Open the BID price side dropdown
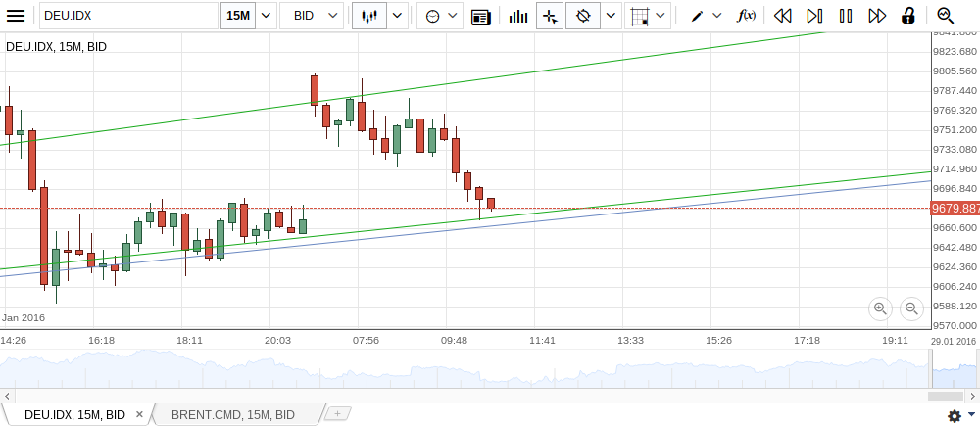980x427 pixels. coord(312,16)
